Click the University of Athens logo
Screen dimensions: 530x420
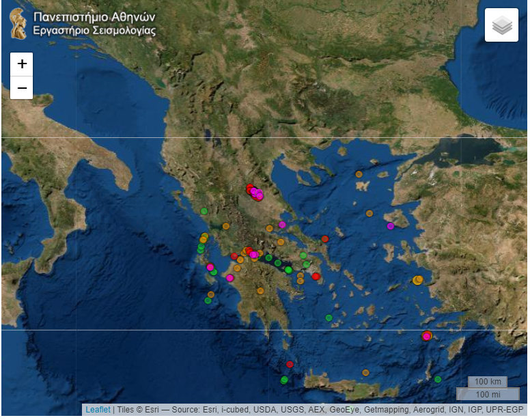[x=18, y=23]
